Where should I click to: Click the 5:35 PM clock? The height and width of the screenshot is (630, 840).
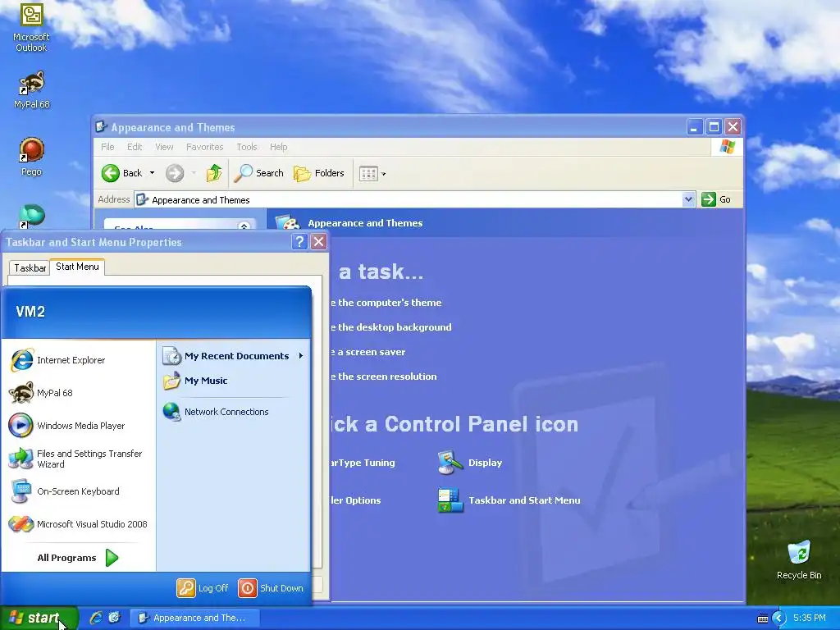tap(810, 618)
